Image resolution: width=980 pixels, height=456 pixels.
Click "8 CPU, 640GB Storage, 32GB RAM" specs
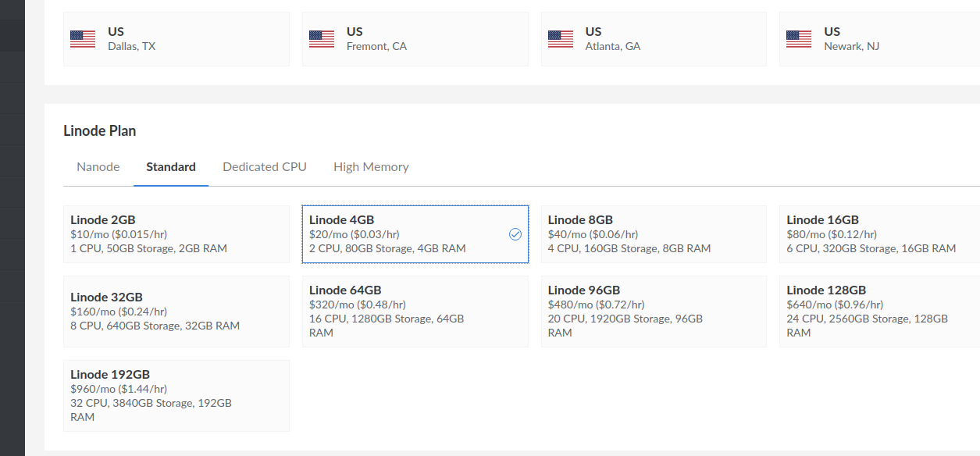pyautogui.click(x=155, y=326)
